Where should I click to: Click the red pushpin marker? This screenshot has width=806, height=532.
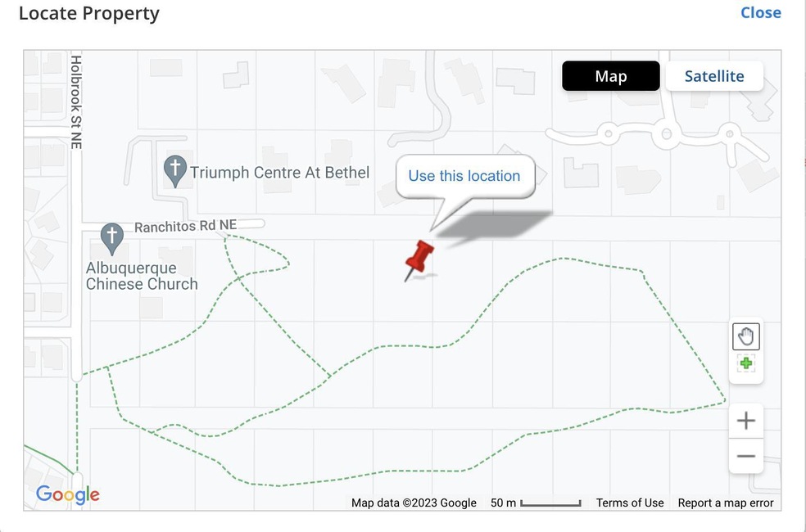(x=419, y=260)
